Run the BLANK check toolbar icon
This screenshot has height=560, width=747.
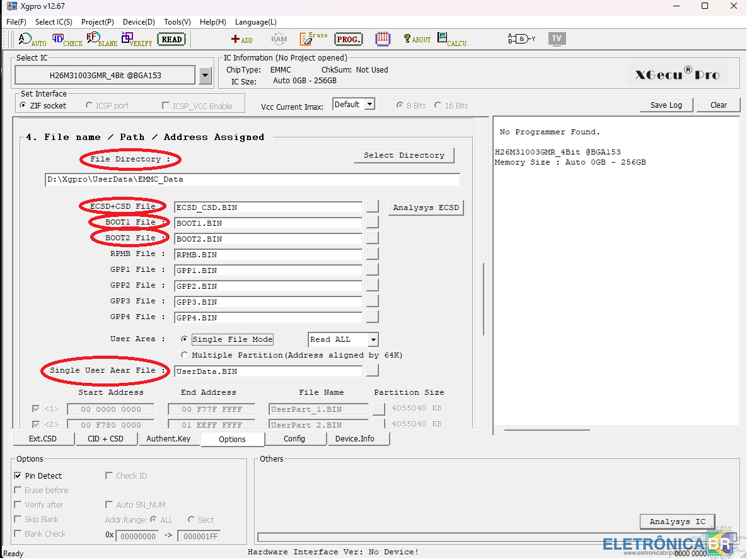pos(101,40)
